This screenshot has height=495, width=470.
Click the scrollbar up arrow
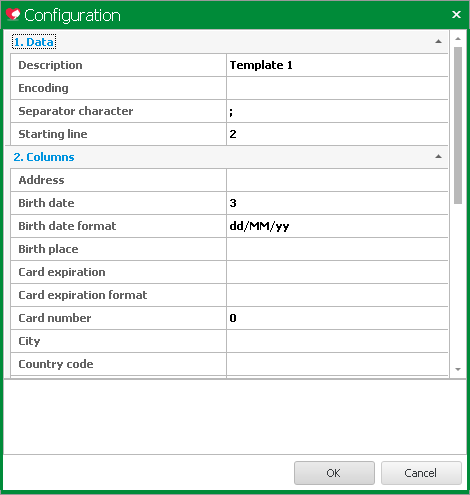pos(458,39)
